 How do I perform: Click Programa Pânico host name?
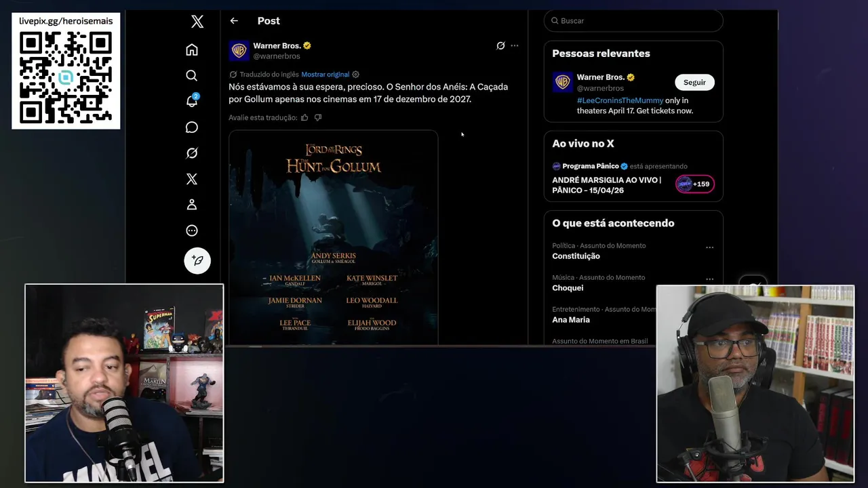[591, 166]
